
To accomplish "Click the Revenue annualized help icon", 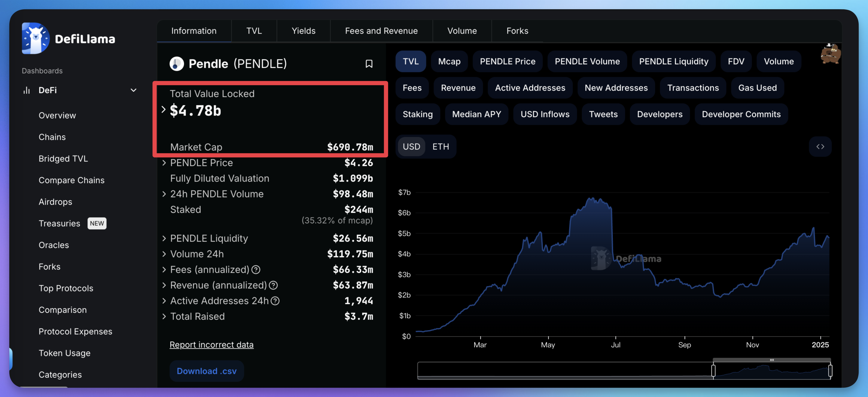I will coord(273,285).
